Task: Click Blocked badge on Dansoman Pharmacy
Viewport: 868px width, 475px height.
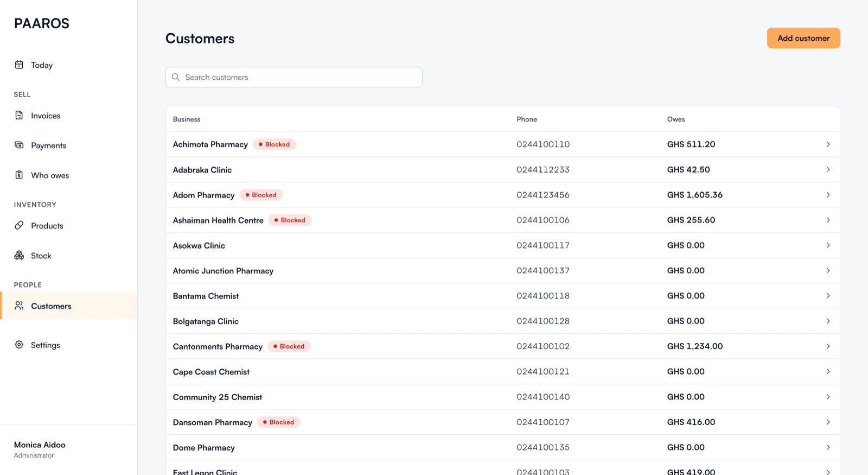Action: click(x=279, y=422)
